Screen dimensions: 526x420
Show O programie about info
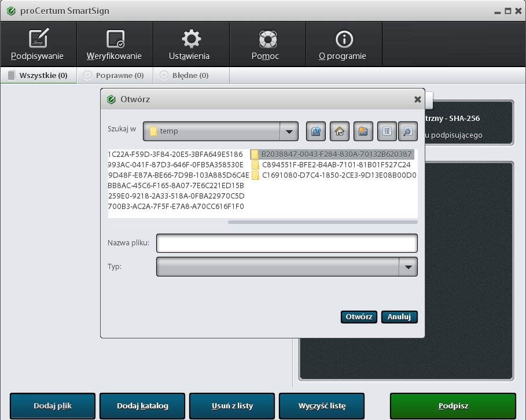tap(344, 45)
